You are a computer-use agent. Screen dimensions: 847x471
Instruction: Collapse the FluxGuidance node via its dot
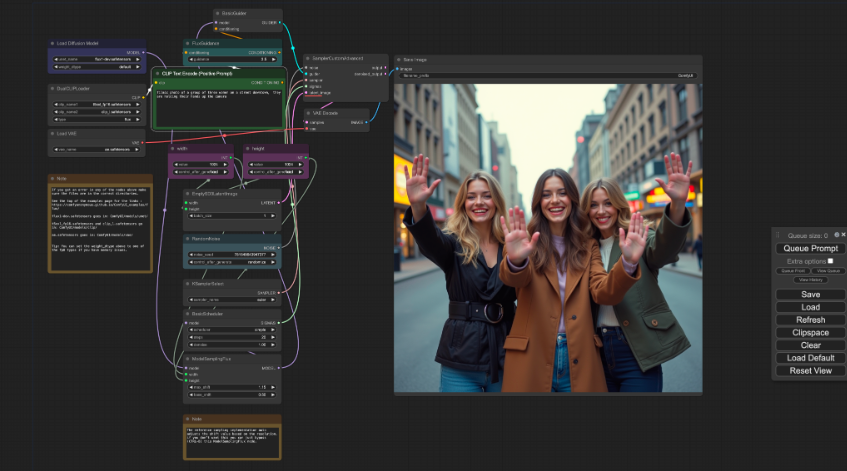pyautogui.click(x=187, y=43)
